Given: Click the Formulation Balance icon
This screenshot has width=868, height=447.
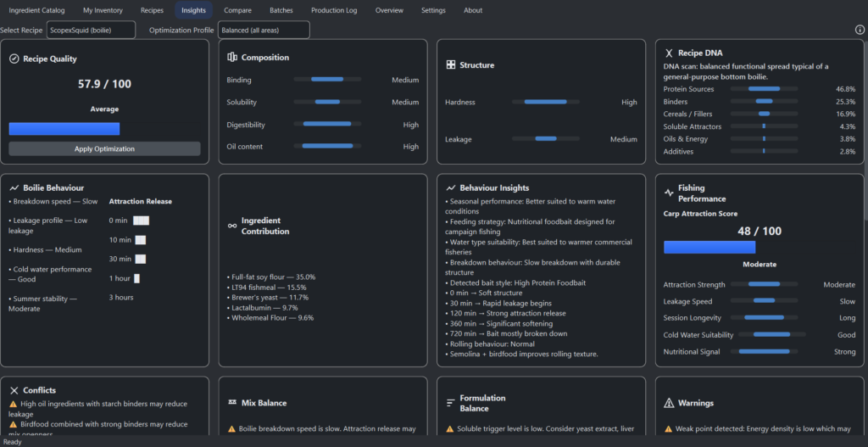Looking at the screenshot, I should click(x=451, y=403).
